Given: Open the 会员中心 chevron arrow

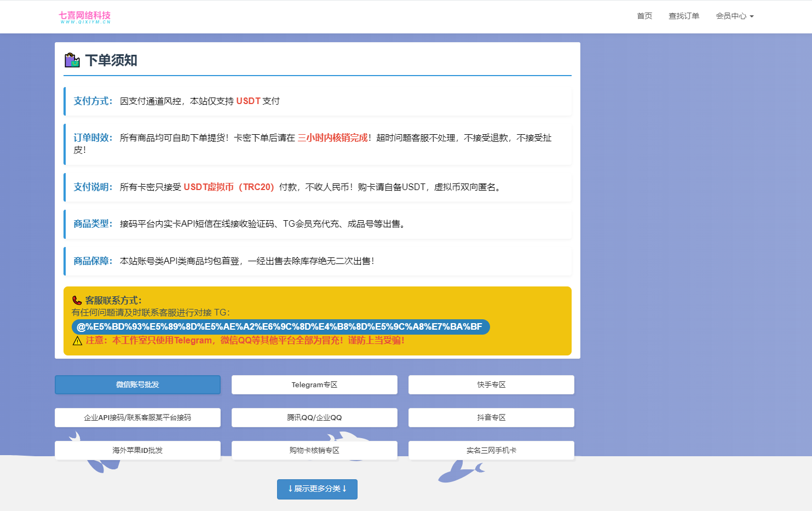Looking at the screenshot, I should pyautogui.click(x=753, y=16).
